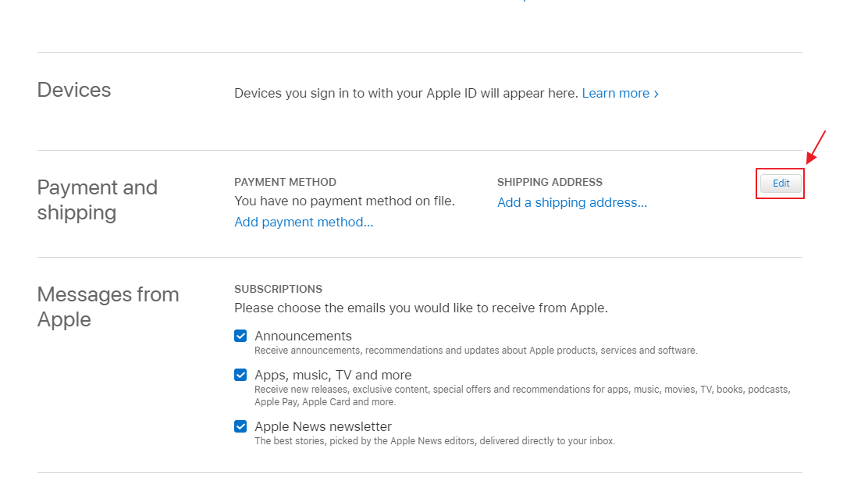This screenshot has height=488, width=868.
Task: Click the SUBSCRIPTIONS label
Action: 278,289
